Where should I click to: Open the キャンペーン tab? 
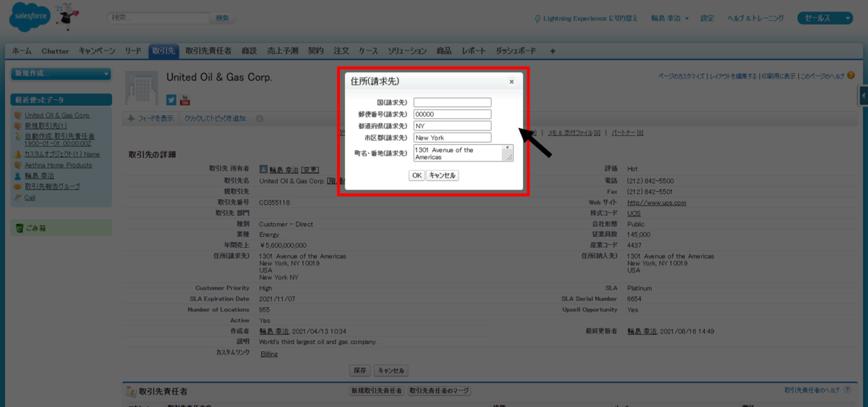pyautogui.click(x=97, y=51)
